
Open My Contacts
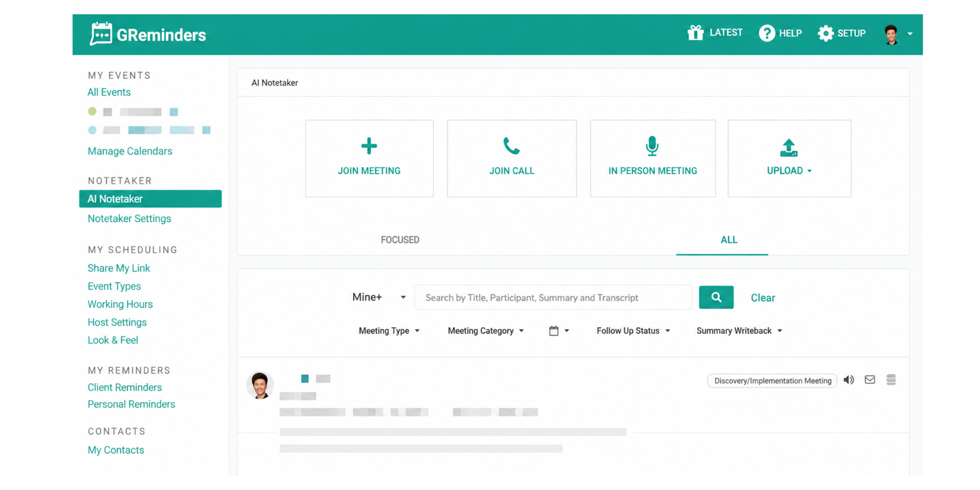[116, 450]
